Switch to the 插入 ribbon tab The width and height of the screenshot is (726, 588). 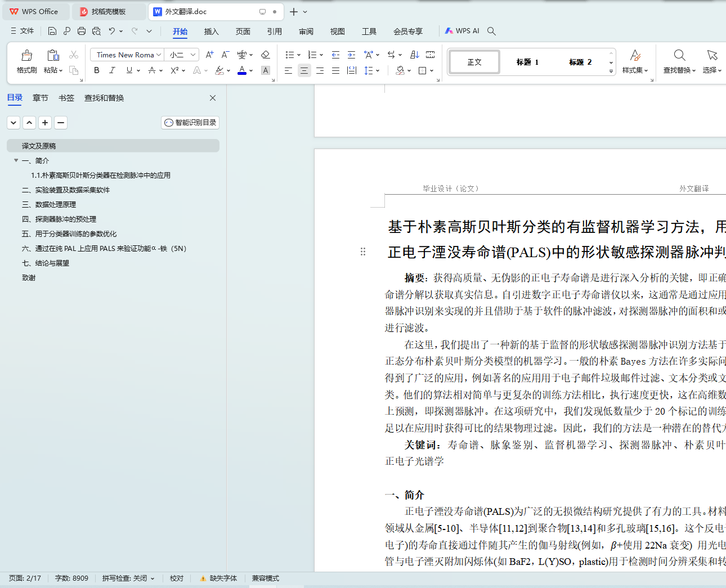click(211, 32)
